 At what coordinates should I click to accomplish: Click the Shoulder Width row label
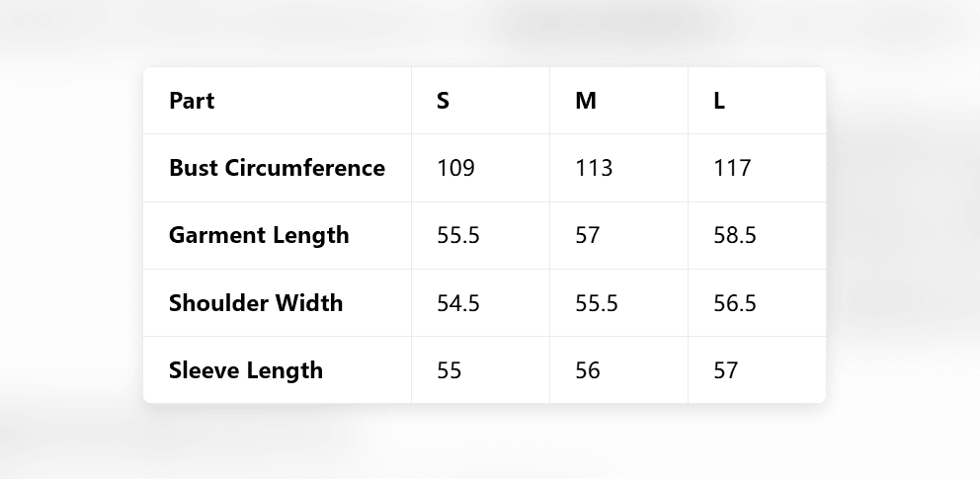click(x=256, y=302)
